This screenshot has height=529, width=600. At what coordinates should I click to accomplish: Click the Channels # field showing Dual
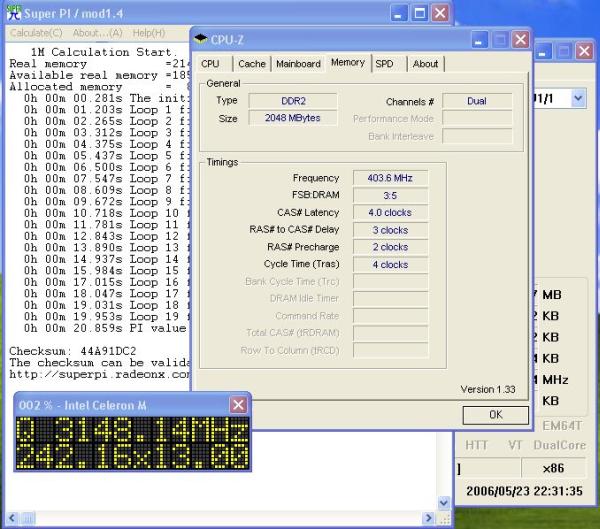coord(477,101)
